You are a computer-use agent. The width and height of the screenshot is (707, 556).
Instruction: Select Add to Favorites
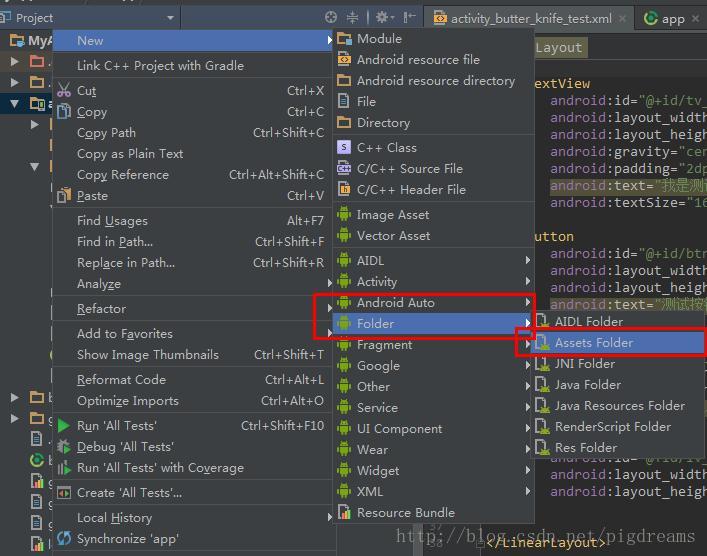193,334
